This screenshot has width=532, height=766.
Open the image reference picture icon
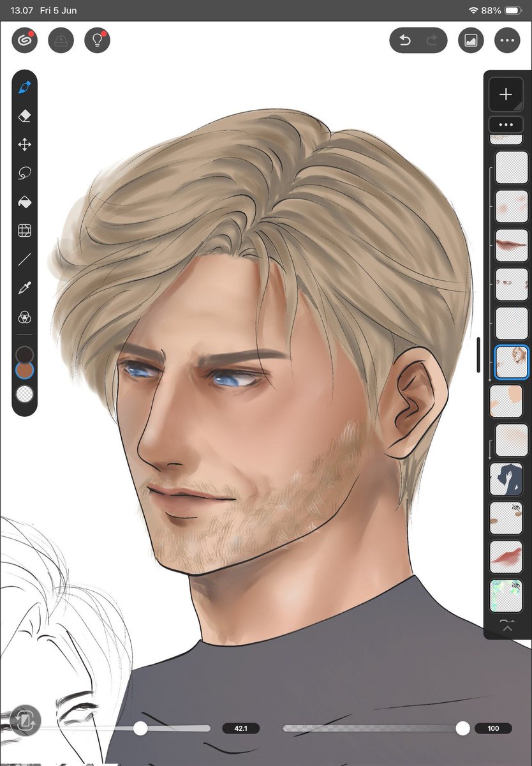pyautogui.click(x=471, y=40)
